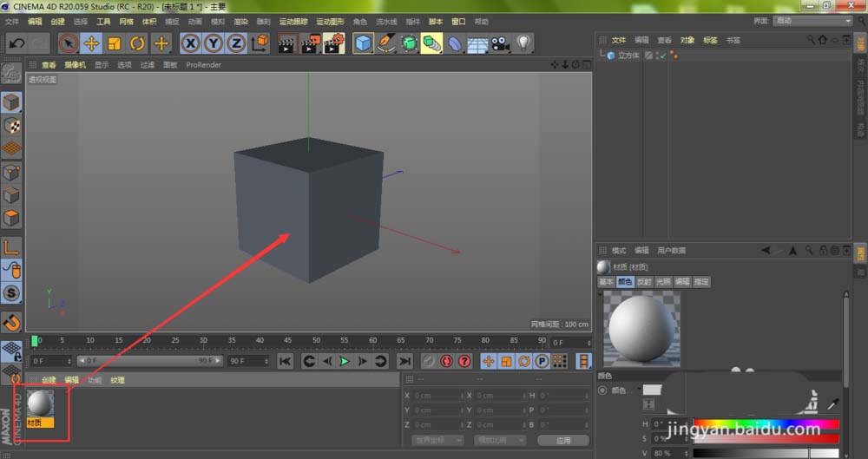Add a Cube primitive object from toolbar
This screenshot has width=868, height=459.
pyautogui.click(x=363, y=43)
